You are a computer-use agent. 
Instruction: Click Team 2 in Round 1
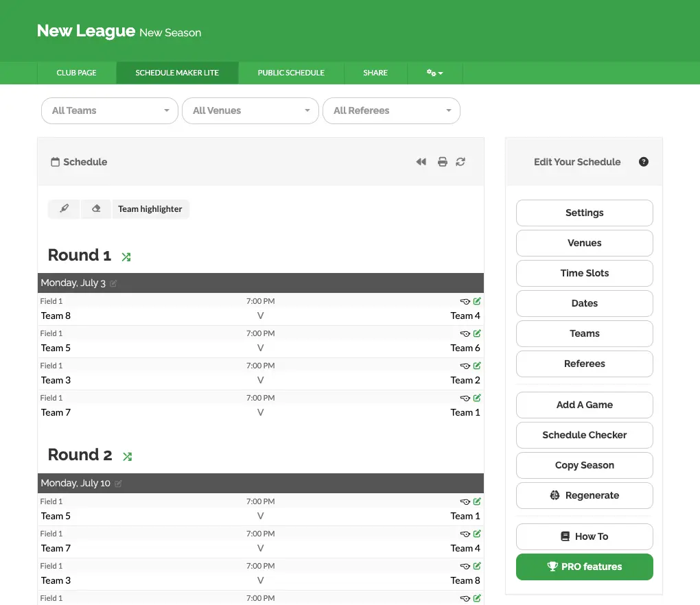point(465,380)
